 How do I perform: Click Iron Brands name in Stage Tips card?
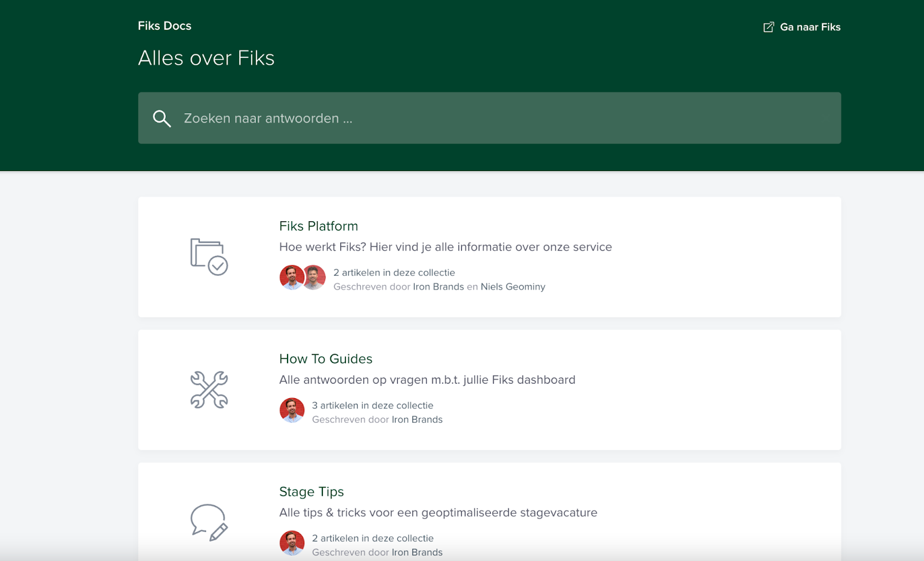click(x=417, y=552)
